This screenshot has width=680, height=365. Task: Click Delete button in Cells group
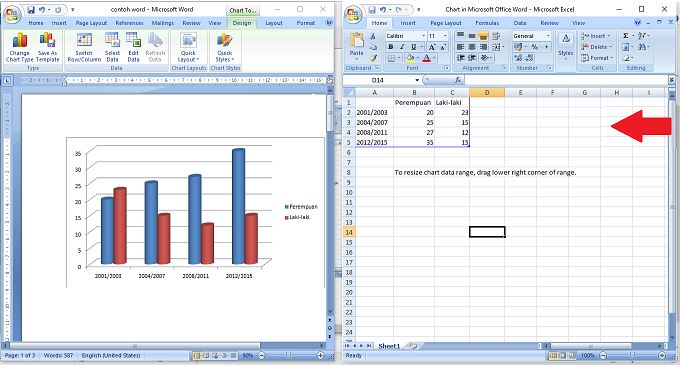pos(597,47)
